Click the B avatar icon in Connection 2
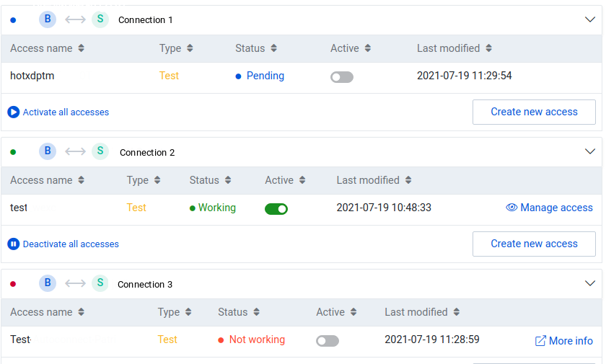This screenshot has height=364, width=606. pyautogui.click(x=48, y=151)
